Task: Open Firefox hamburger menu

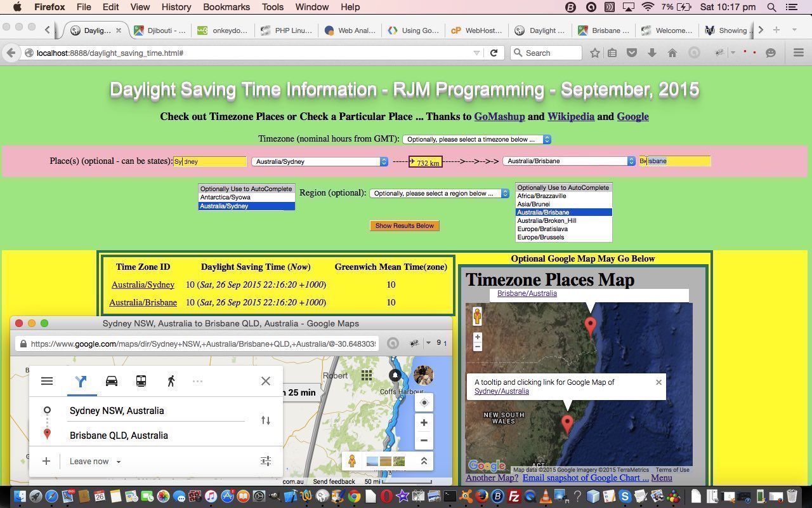Action: pyautogui.click(x=799, y=53)
